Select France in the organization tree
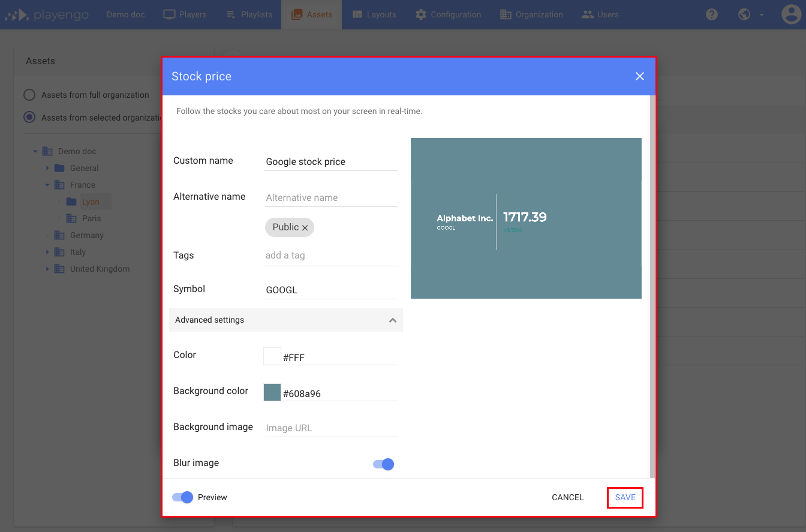This screenshot has width=806, height=532. [x=82, y=185]
